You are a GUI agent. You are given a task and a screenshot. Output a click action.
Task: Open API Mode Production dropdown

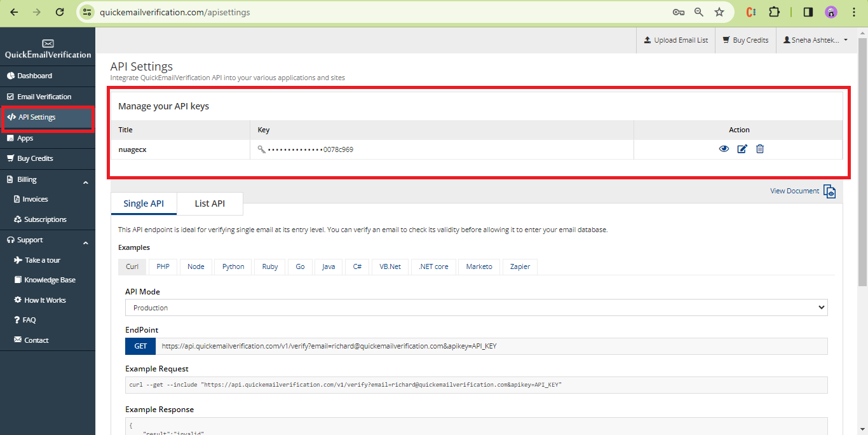(477, 308)
